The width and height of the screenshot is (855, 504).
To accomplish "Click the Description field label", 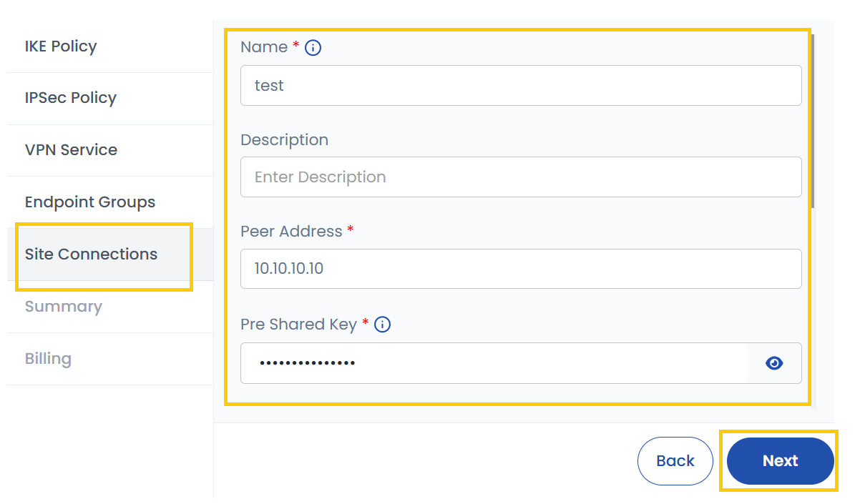I will click(284, 140).
